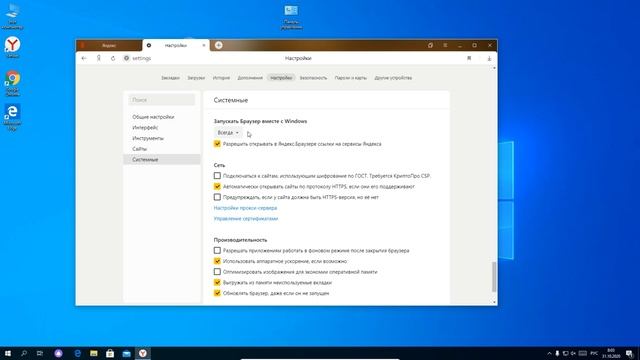Switch to Закладки section tab

pyautogui.click(x=170, y=78)
